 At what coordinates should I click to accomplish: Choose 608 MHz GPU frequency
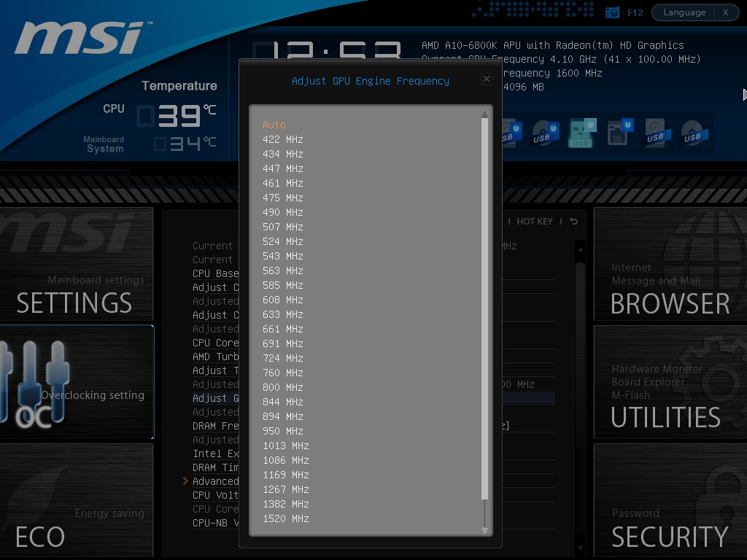[x=282, y=300]
